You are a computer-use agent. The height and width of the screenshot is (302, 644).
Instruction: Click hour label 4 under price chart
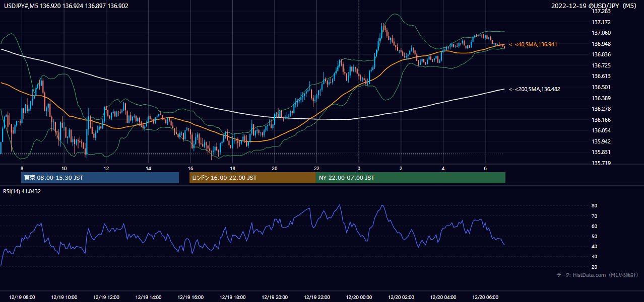(443, 168)
